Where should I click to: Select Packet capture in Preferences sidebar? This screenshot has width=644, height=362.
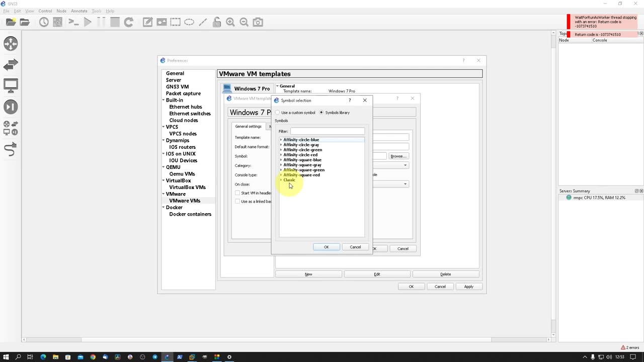tap(183, 94)
